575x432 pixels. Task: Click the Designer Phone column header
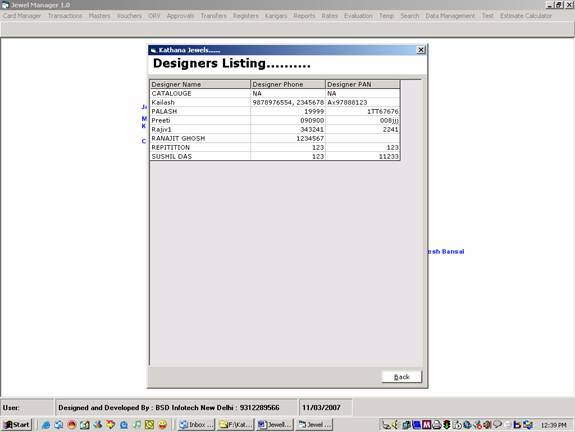[x=288, y=84]
